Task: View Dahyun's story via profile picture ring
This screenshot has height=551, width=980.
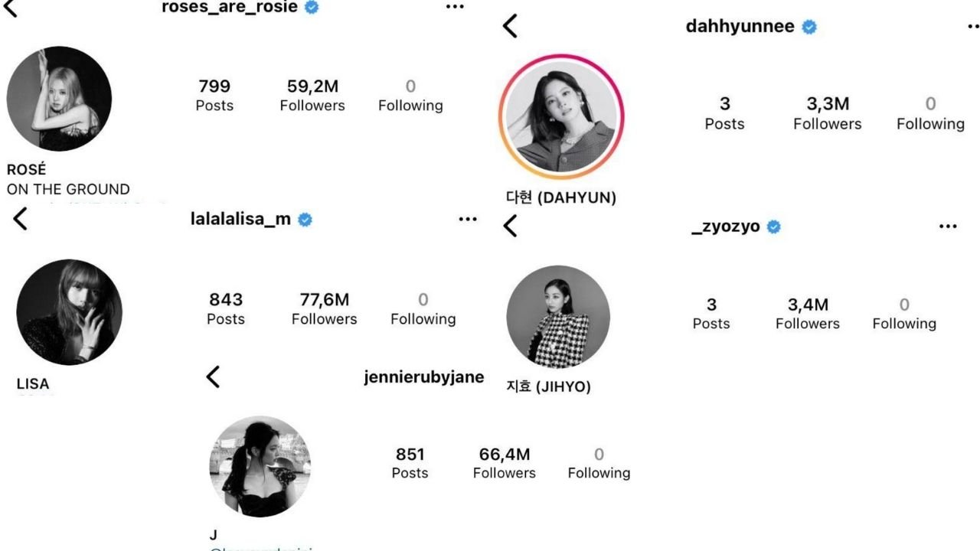Action: coord(562,116)
